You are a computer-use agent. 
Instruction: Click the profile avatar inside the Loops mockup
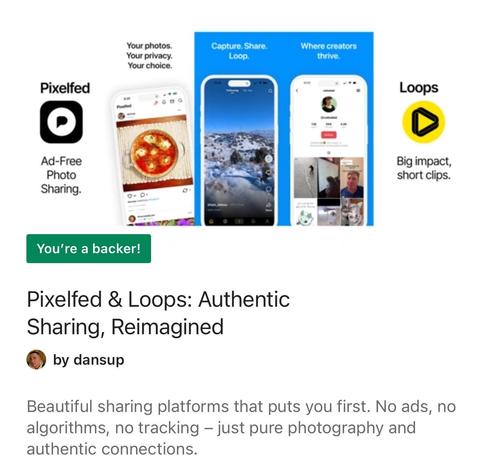[329, 104]
